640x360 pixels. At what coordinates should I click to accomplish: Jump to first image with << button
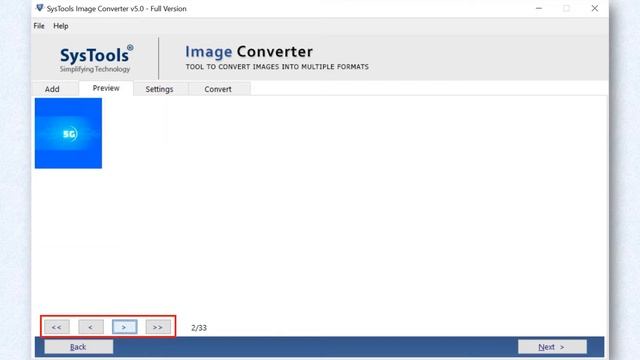pos(56,327)
